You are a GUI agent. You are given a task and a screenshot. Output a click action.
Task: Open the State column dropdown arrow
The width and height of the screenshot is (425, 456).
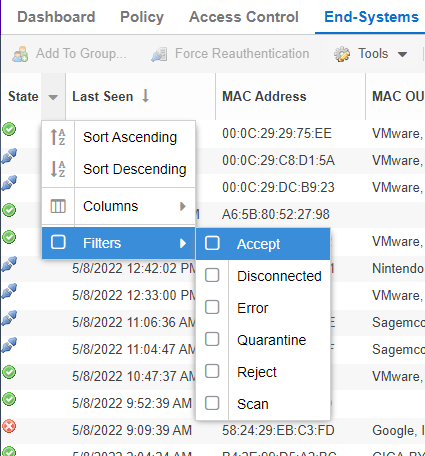[53, 97]
